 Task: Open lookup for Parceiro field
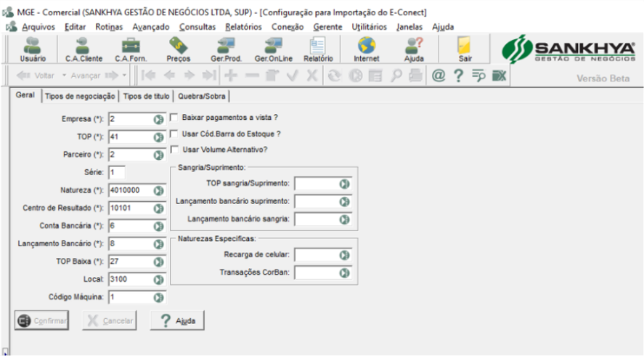click(x=158, y=155)
